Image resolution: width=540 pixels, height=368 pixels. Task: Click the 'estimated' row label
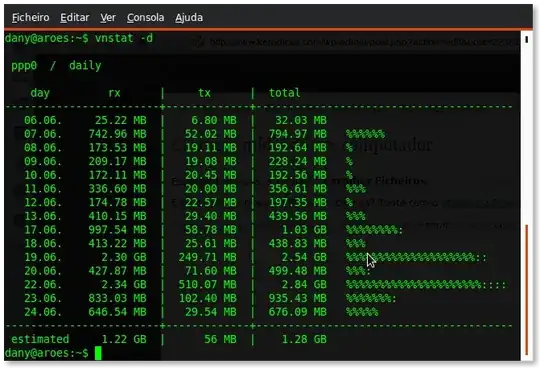[x=40, y=339]
